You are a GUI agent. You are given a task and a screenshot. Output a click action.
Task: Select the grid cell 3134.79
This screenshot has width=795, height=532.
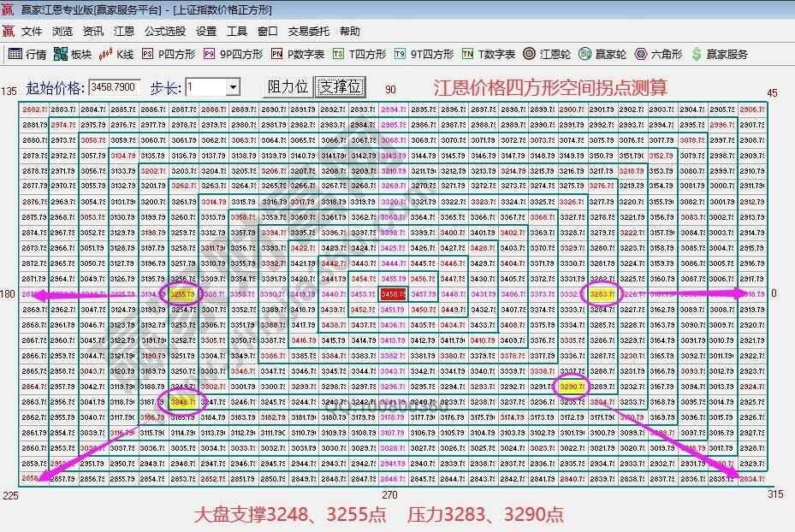pos(123,156)
